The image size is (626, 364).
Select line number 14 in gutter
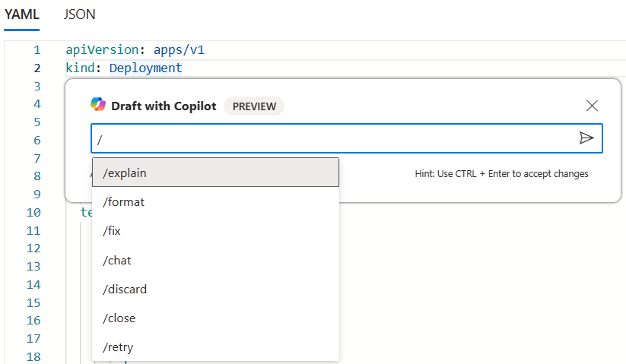[33, 284]
